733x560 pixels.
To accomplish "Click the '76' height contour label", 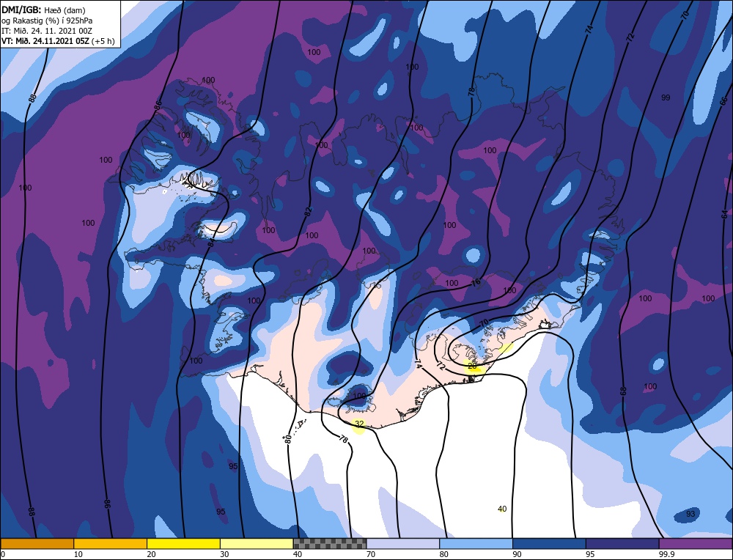I will point(476,282).
